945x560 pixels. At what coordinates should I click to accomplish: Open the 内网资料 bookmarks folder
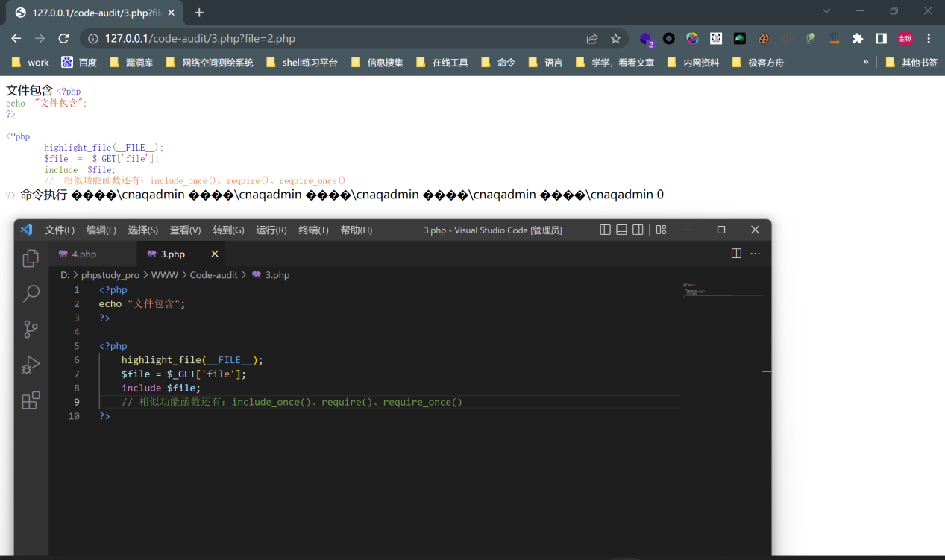tap(693, 63)
